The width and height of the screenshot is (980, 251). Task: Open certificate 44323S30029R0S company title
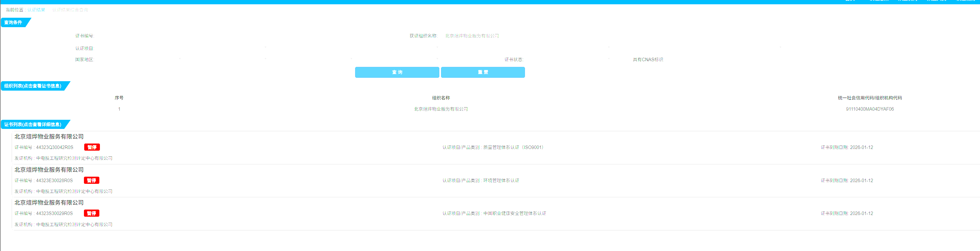[x=49, y=203]
